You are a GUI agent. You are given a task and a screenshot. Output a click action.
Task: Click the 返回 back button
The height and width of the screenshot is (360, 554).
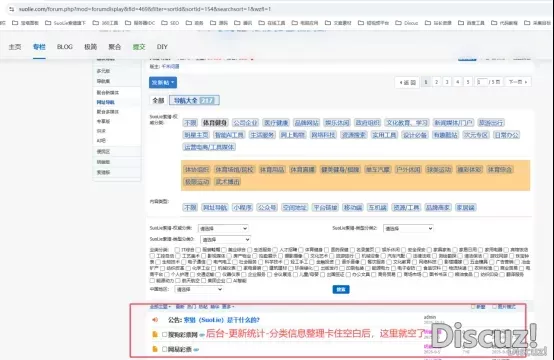click(x=407, y=82)
